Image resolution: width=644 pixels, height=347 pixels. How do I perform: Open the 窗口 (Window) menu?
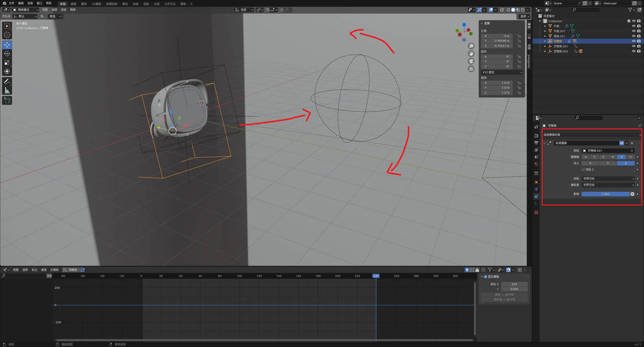pyautogui.click(x=39, y=3)
